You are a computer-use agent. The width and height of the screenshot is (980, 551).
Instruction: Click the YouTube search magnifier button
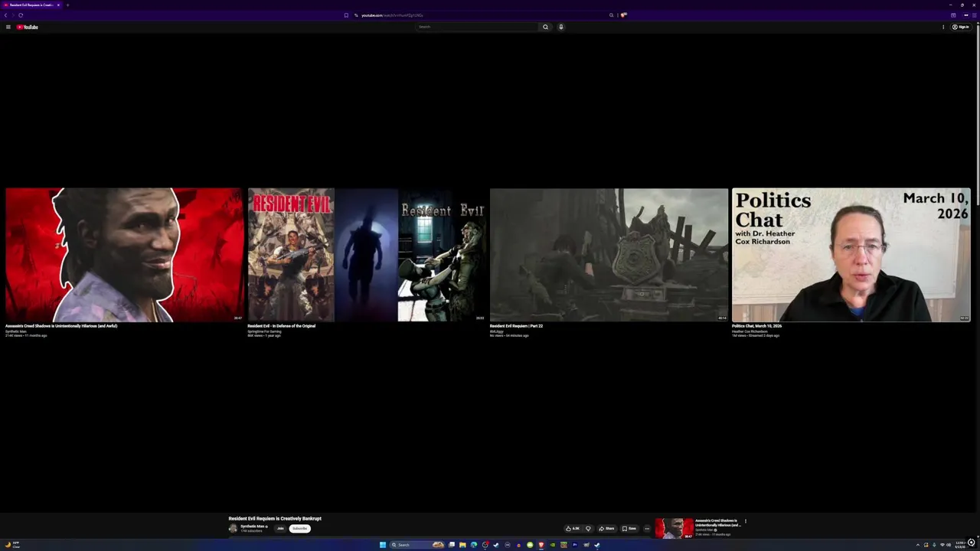pos(545,27)
